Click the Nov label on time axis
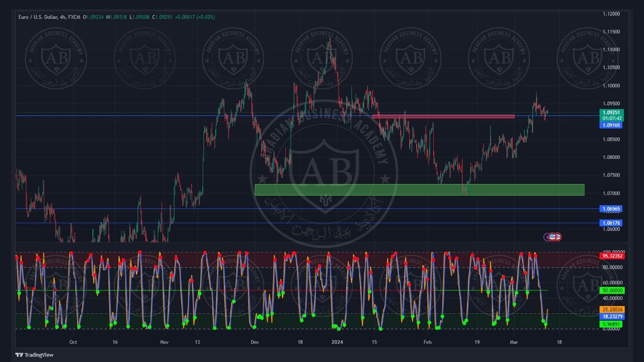The width and height of the screenshot is (644, 362). [165, 342]
